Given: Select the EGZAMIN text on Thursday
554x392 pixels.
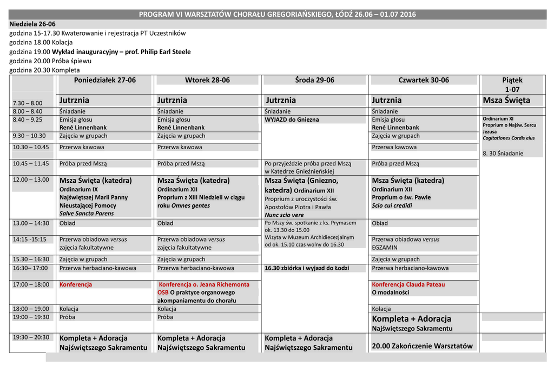Looking at the screenshot, I should pyautogui.click(x=385, y=248).
